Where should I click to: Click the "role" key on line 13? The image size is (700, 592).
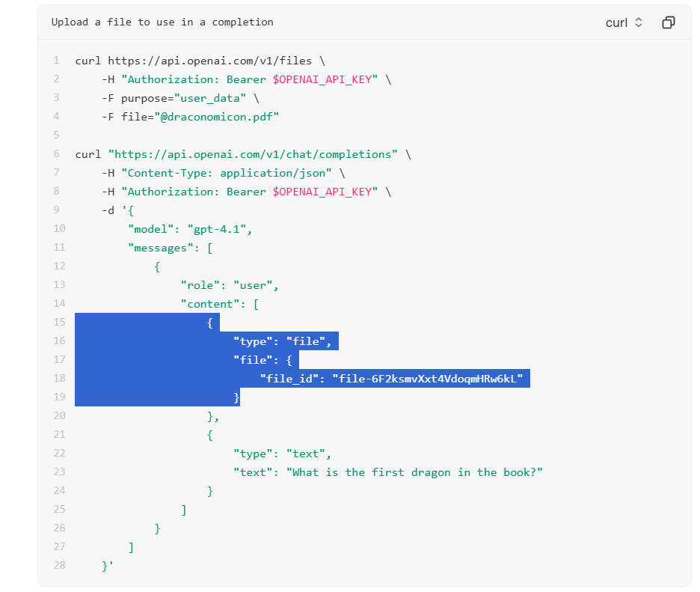[200, 285]
